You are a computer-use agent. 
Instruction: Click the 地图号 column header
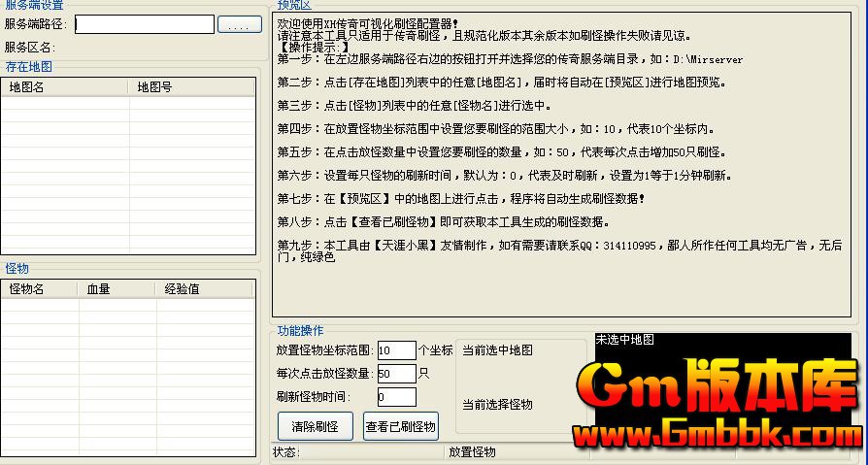click(190, 87)
